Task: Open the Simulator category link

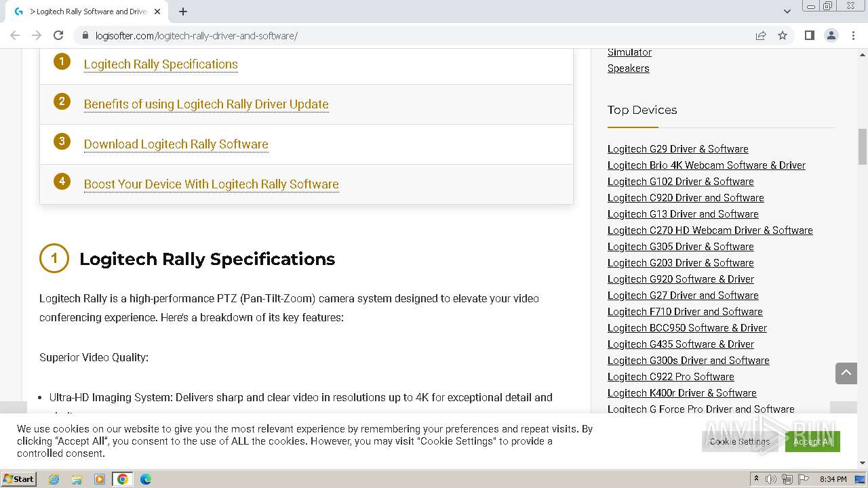Action: (x=629, y=52)
